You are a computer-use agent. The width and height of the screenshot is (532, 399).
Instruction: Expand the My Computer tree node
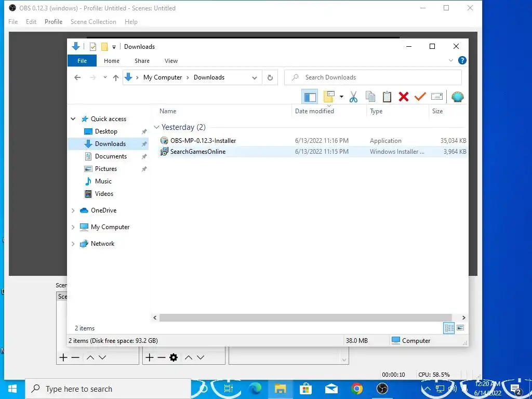pos(73,227)
